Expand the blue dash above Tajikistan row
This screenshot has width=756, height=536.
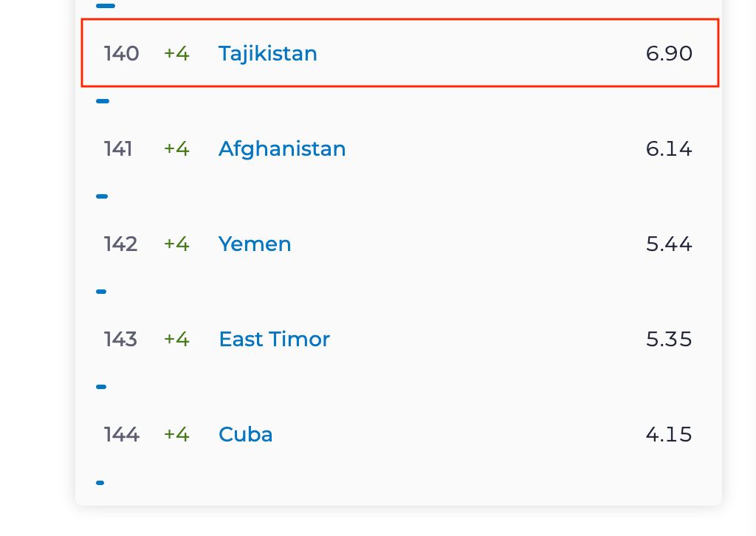pyautogui.click(x=105, y=6)
